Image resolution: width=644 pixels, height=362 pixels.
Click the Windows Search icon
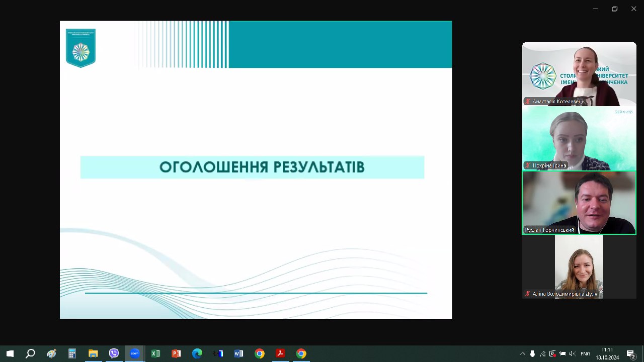(30, 354)
